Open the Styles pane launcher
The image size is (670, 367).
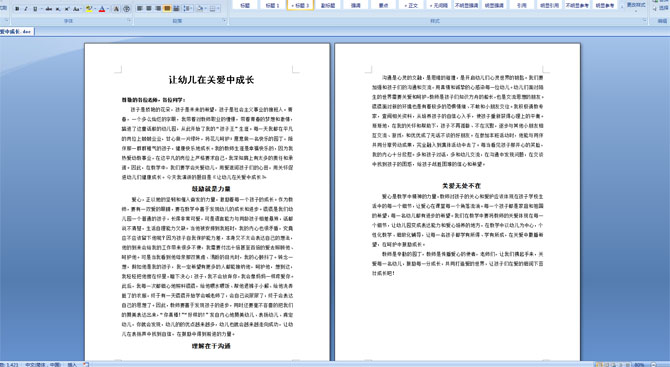tap(644, 21)
